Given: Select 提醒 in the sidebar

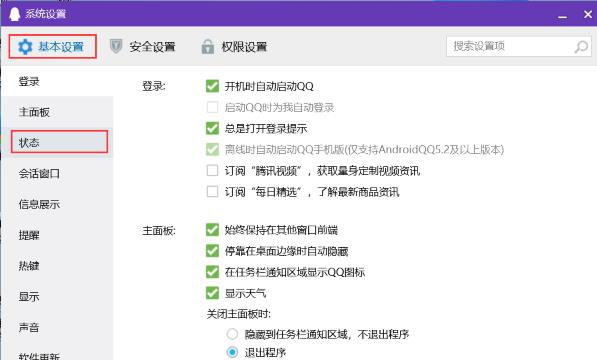Looking at the screenshot, I should [57, 235].
